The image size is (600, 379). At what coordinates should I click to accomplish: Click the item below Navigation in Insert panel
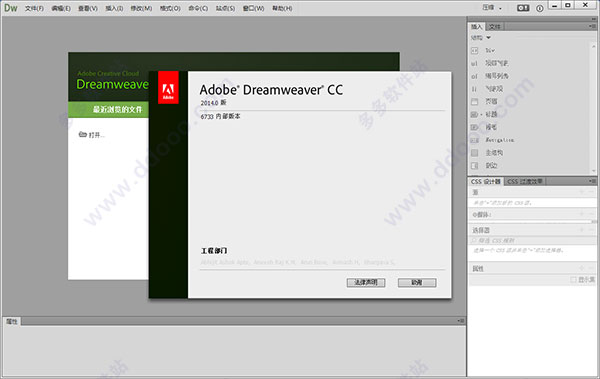tap(487, 153)
